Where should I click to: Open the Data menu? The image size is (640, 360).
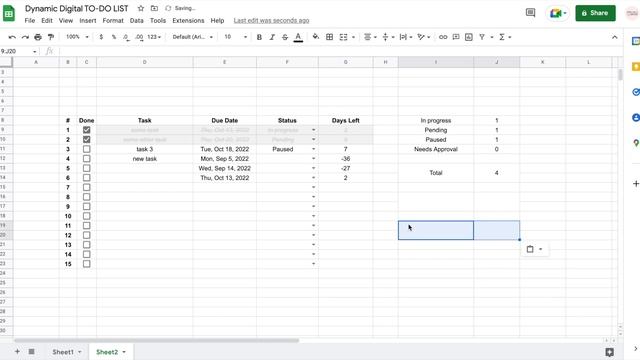tap(137, 20)
